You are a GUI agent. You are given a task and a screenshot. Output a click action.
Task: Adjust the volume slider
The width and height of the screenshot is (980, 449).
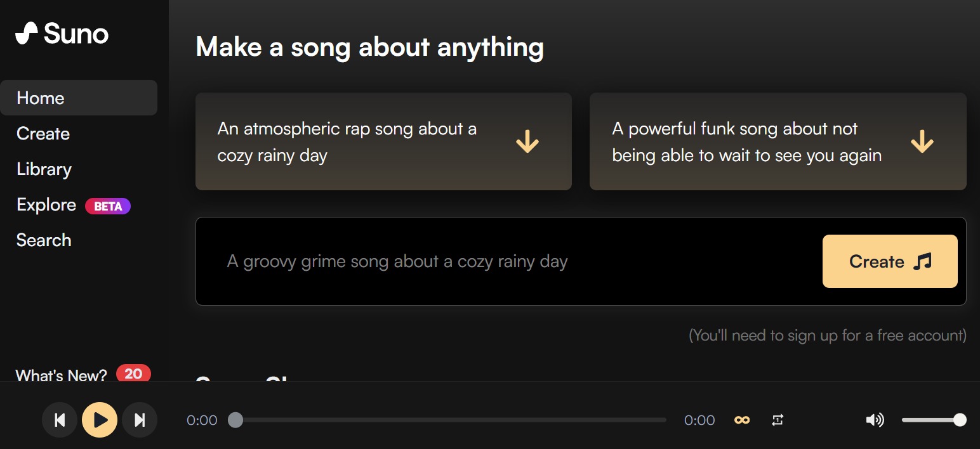(934, 420)
